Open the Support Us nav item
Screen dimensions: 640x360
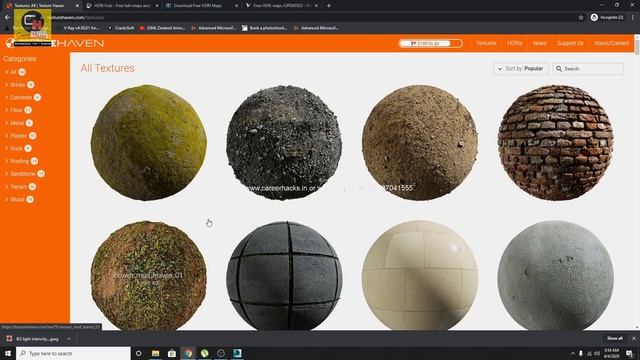(570, 43)
